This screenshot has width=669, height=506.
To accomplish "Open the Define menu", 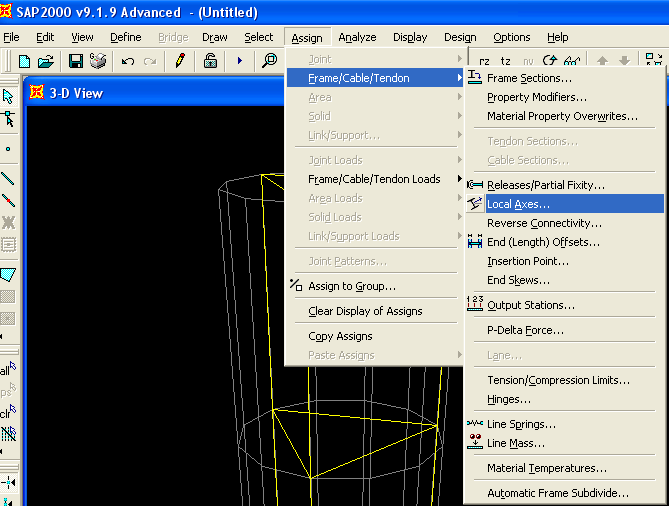I will 125,38.
